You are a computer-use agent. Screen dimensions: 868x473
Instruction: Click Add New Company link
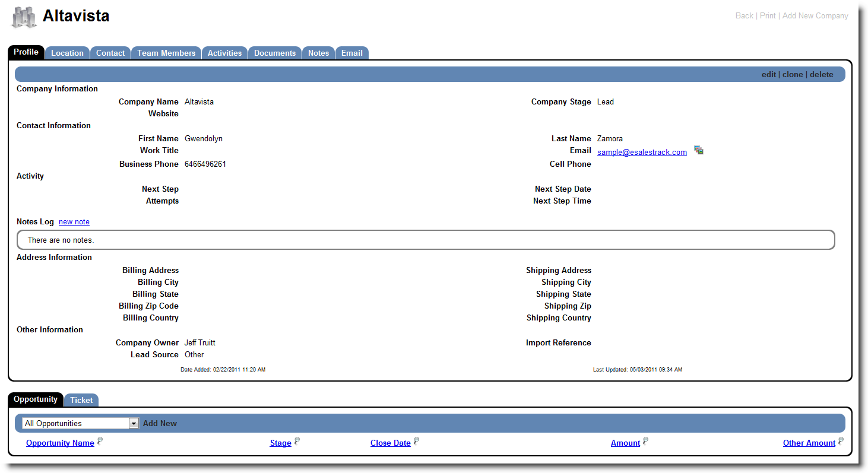point(815,15)
